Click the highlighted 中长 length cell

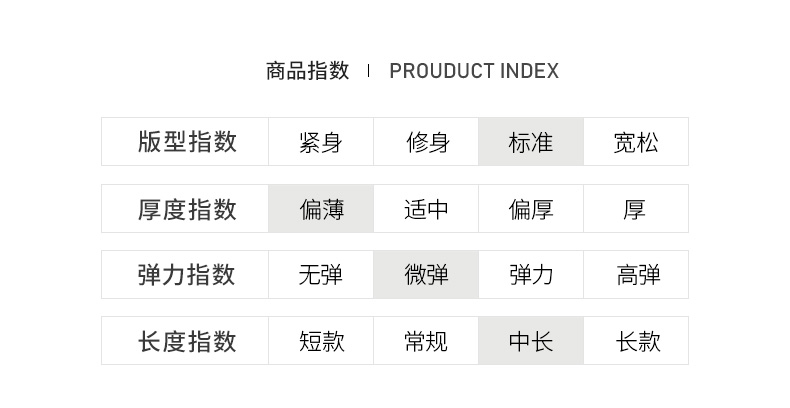(x=531, y=341)
